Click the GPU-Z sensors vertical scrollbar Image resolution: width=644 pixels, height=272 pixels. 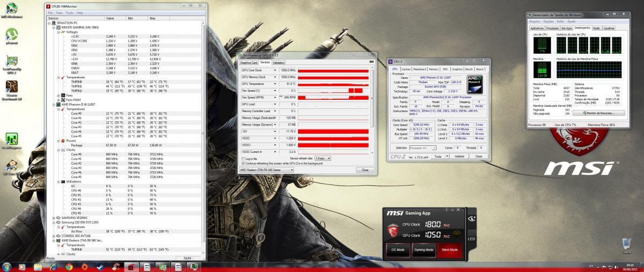(x=372, y=112)
